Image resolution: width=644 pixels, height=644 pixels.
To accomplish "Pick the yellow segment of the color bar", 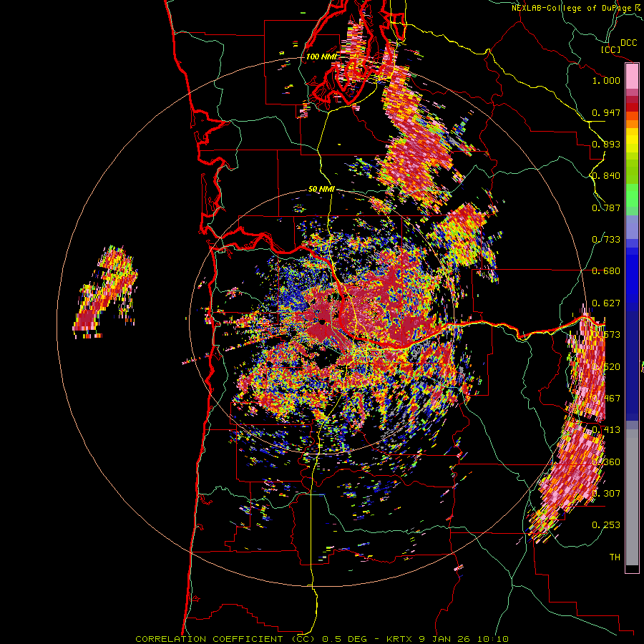I will [x=632, y=140].
